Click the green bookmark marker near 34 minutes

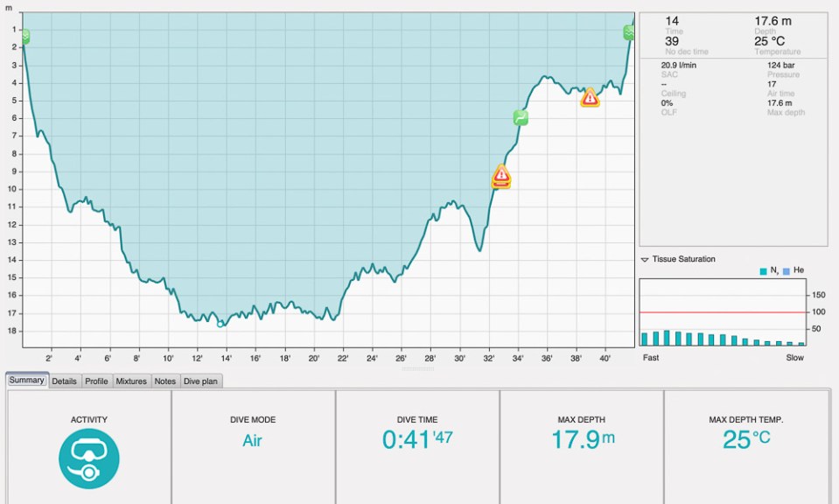(521, 117)
